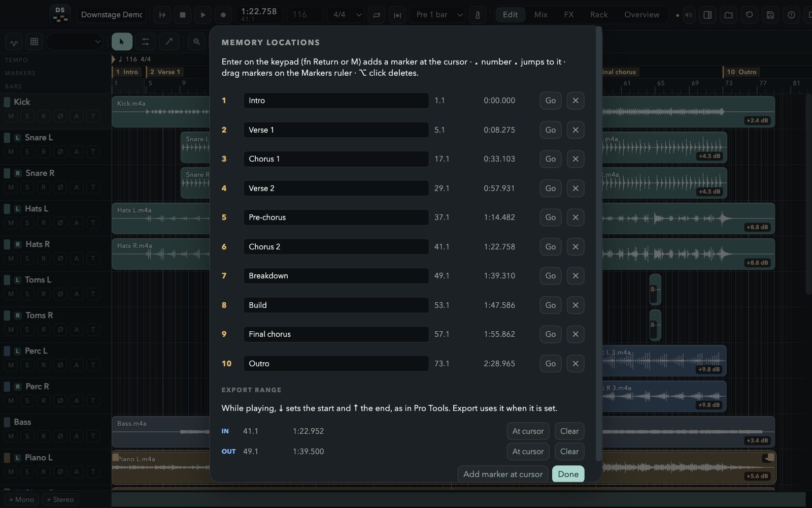Clear the export IN point
This screenshot has width=812, height=508.
569,431
